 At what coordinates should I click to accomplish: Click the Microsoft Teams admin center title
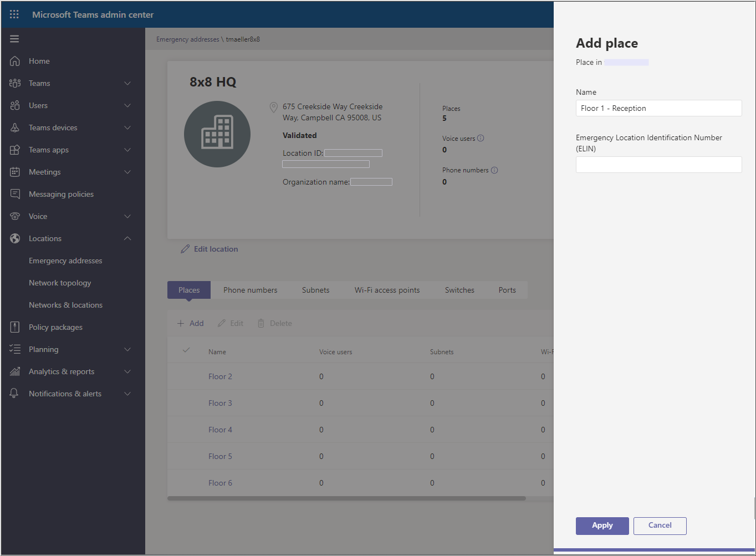point(93,15)
